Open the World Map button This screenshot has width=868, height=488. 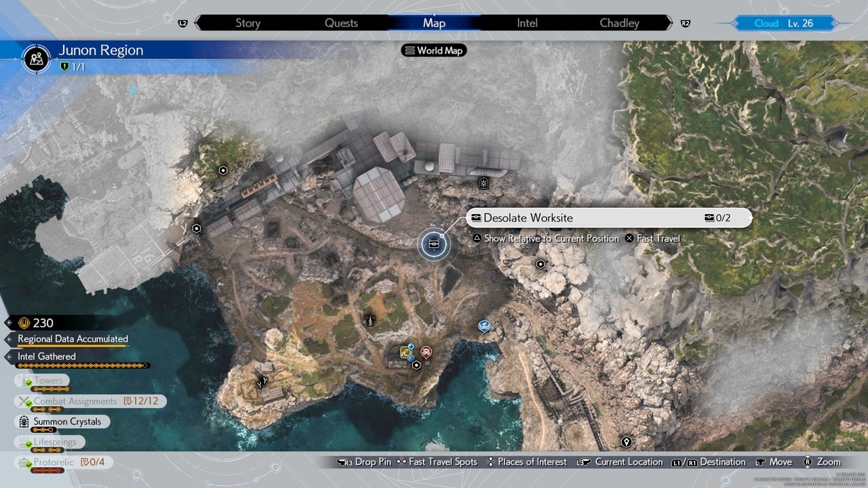click(434, 50)
